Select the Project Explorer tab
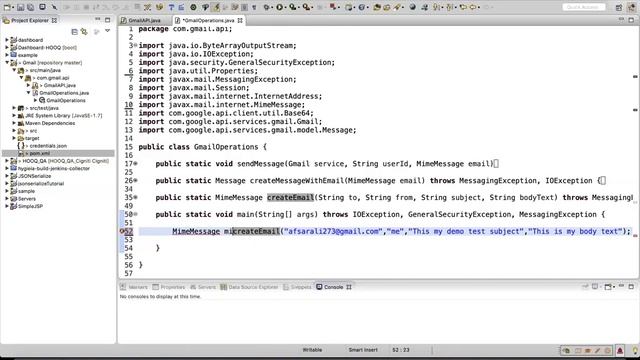640x360 pixels. (x=30, y=20)
